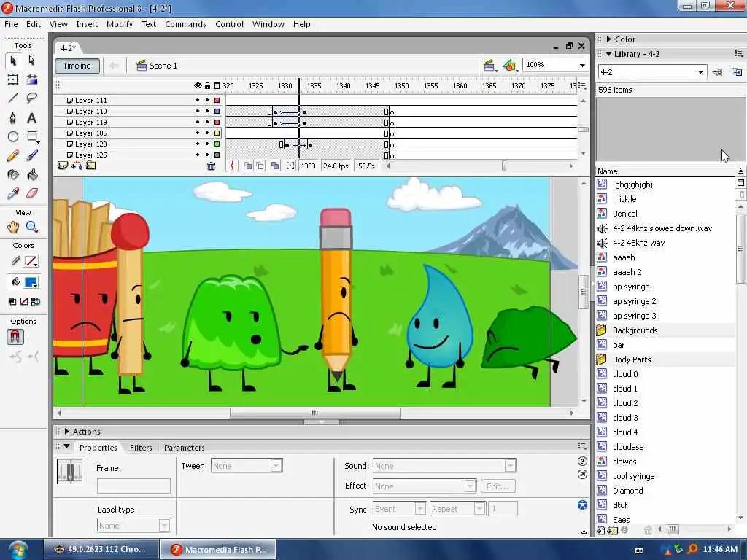
Task: Switch to the Parameters tab
Action: (x=185, y=448)
